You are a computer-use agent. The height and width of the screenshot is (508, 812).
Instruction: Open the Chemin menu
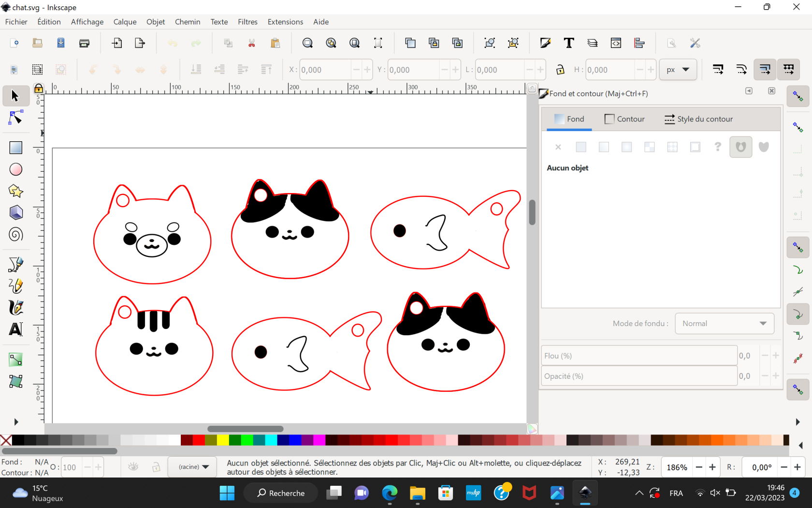click(x=188, y=22)
